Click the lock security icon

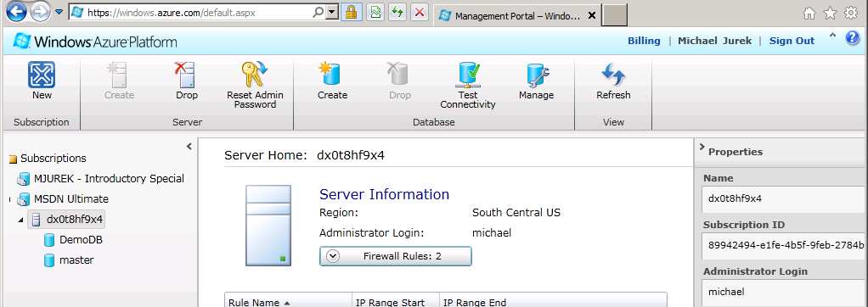351,12
